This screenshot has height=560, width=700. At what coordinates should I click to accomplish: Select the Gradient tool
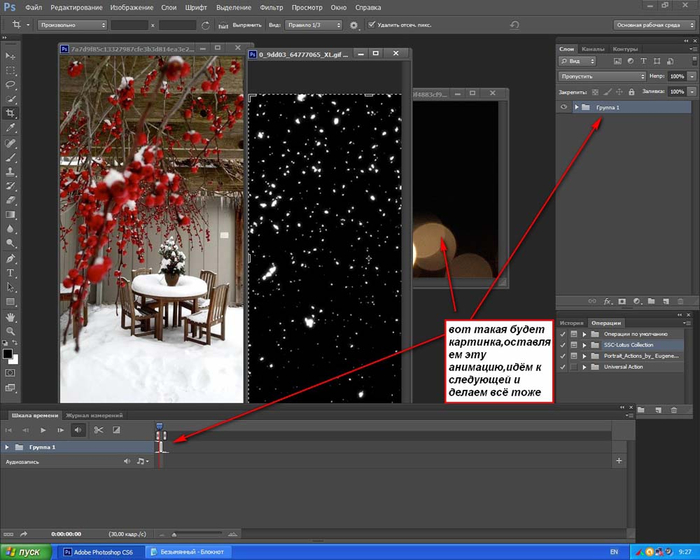click(x=10, y=215)
